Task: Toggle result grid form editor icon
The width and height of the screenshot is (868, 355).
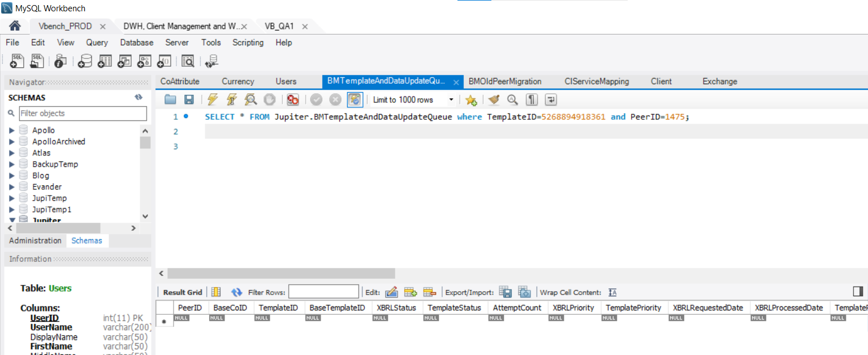Action: point(216,292)
